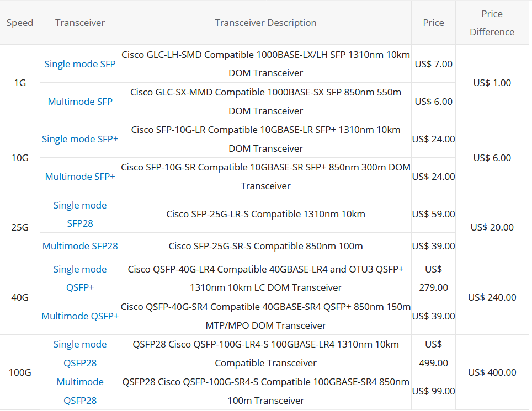Image resolution: width=532 pixels, height=411 pixels.
Task: Go to the Multimode QSFP28 link
Action: coord(79,391)
